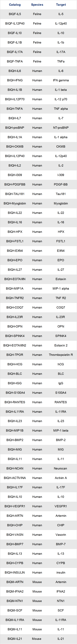Open the BIQF-IL5 catalog entry

click(x=15, y=14)
